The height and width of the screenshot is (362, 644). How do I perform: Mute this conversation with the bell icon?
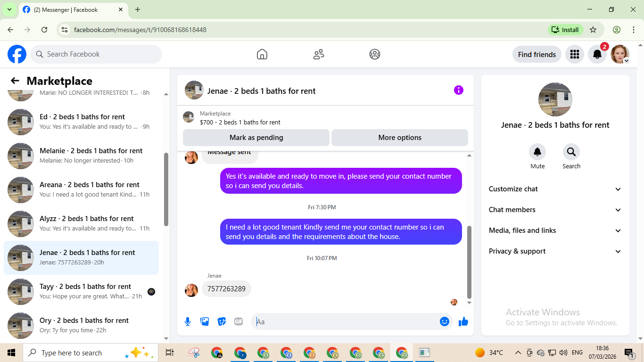pyautogui.click(x=537, y=152)
